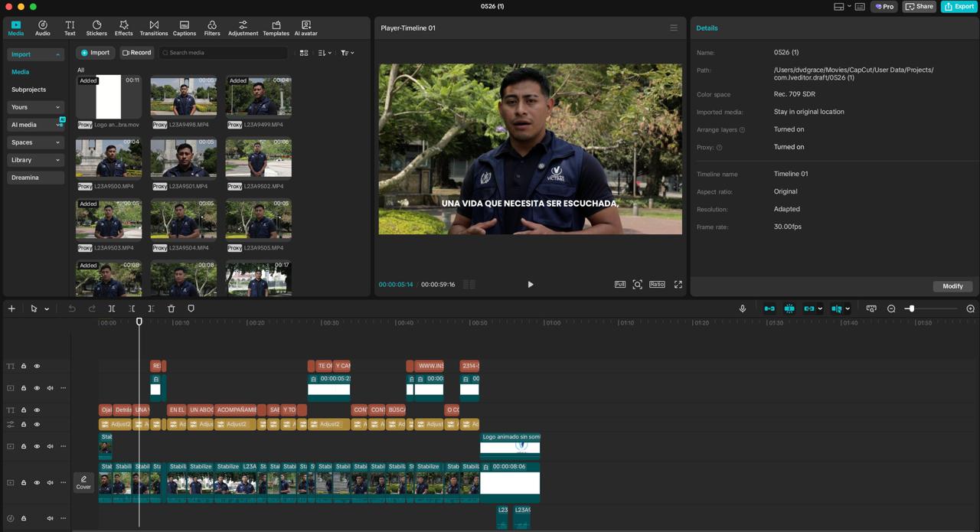Expand the Library section
This screenshot has height=532, width=980.
coord(35,160)
